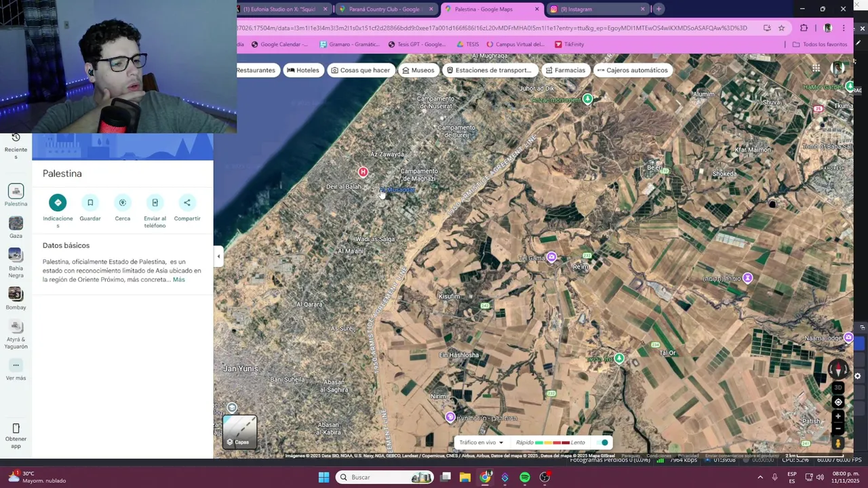
Task: Open the Windows Start menu
Action: [x=323, y=477]
